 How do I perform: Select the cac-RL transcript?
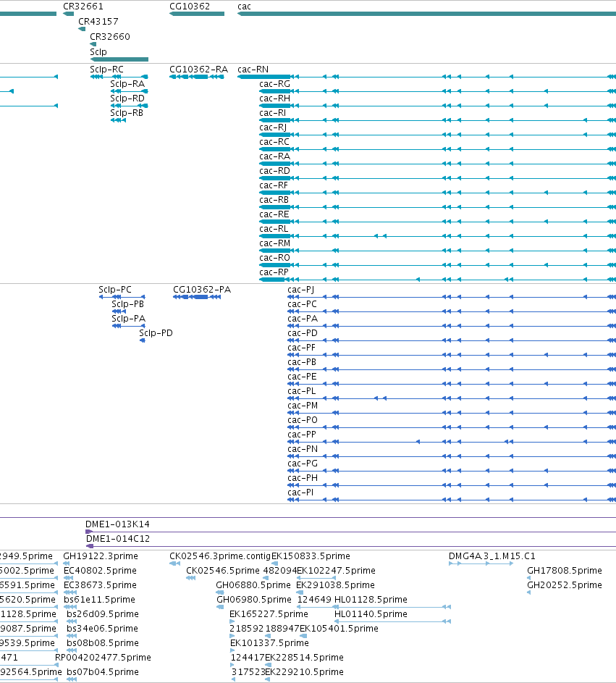pyautogui.click(x=437, y=236)
